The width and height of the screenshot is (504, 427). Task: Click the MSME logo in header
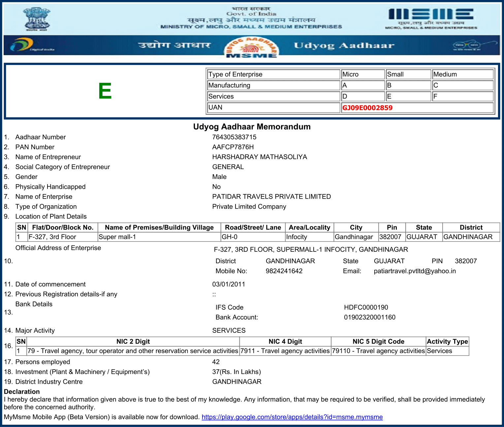[431, 18]
